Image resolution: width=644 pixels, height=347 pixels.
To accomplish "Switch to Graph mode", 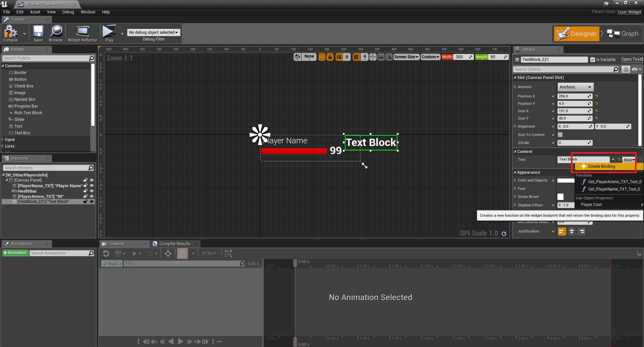I will (623, 34).
